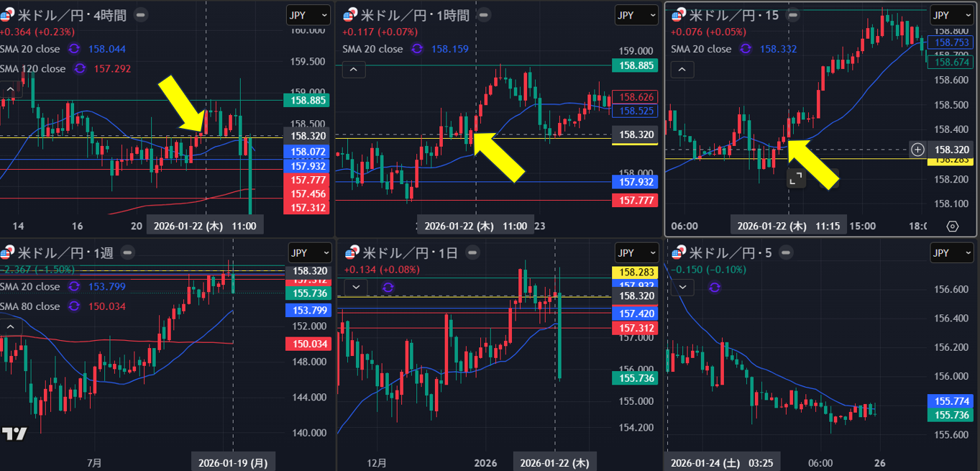The image size is (980, 471).
Task: Click SMA 80 refresh icon on weekly chart
Action: 74,306
